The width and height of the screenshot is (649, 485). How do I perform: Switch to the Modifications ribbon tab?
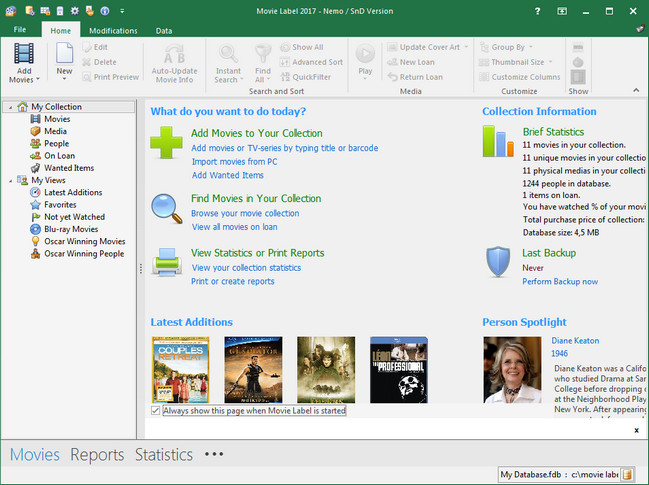point(113,30)
